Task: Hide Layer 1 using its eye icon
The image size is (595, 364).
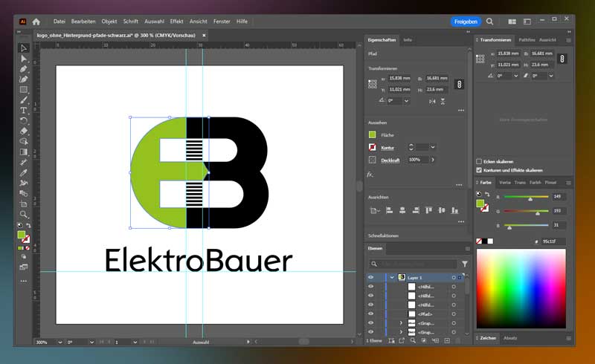Action: [x=370, y=277]
